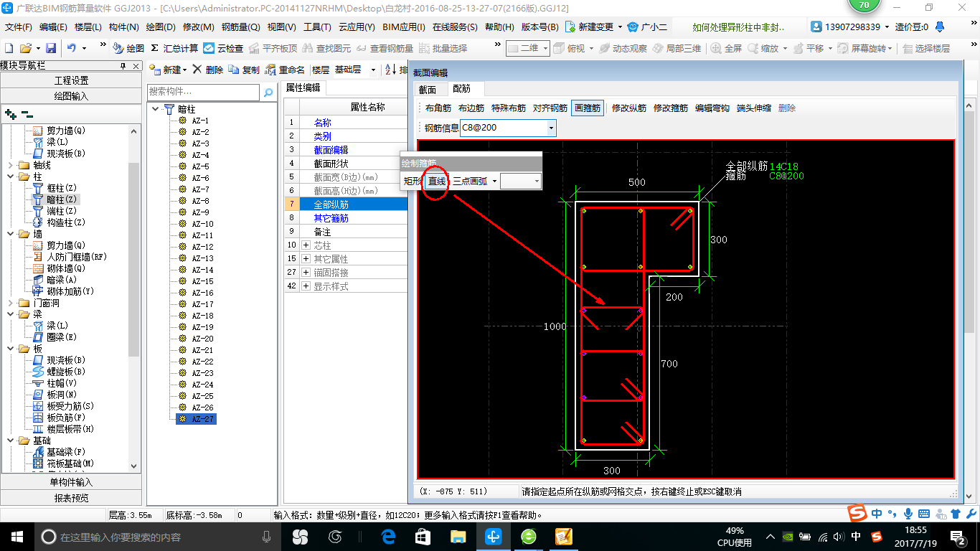This screenshot has height=551, width=980.
Task: Select 三点画弧 stirrup drawing mode
Action: (x=470, y=182)
